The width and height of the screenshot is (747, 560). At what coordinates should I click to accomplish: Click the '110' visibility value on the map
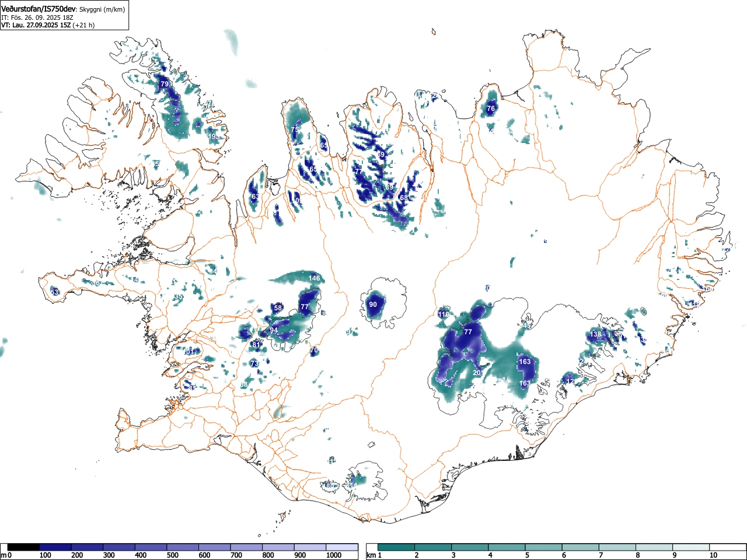444,314
